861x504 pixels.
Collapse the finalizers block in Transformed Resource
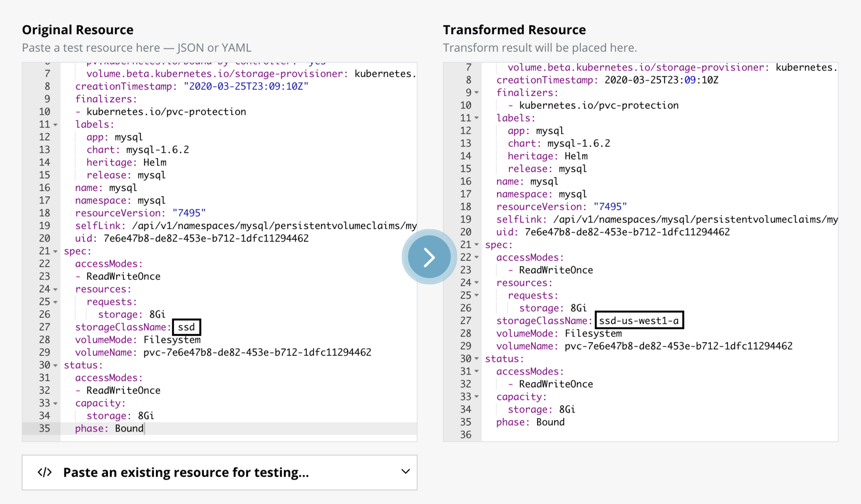[476, 92]
